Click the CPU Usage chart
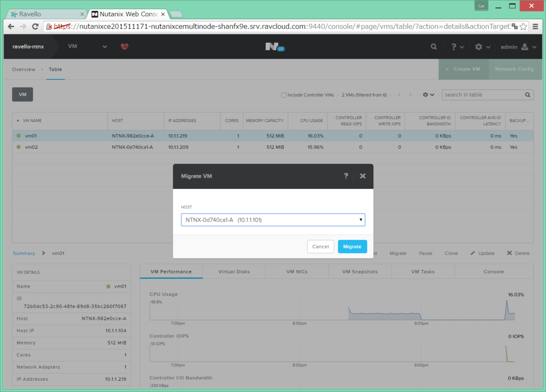The image size is (546, 392). coord(332,309)
